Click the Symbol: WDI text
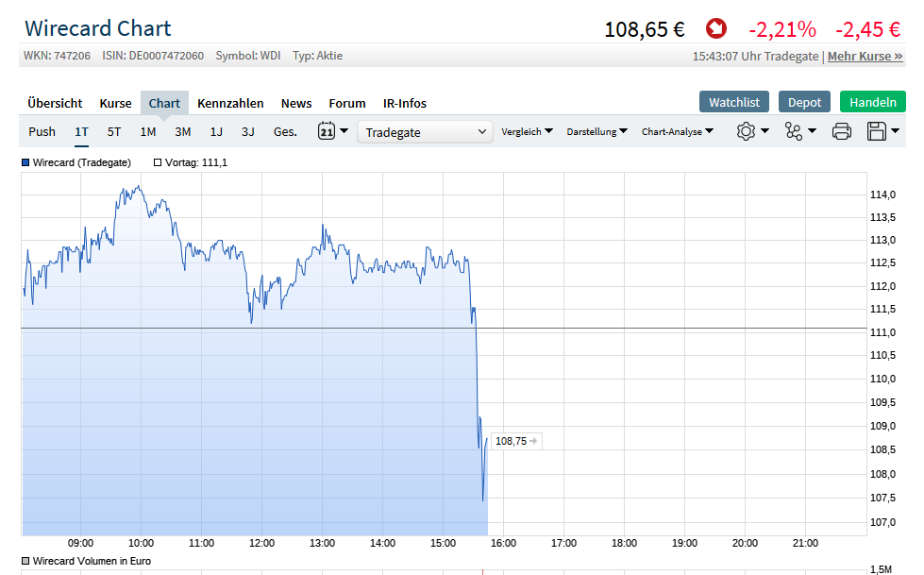The height and width of the screenshot is (575, 924). [248, 56]
